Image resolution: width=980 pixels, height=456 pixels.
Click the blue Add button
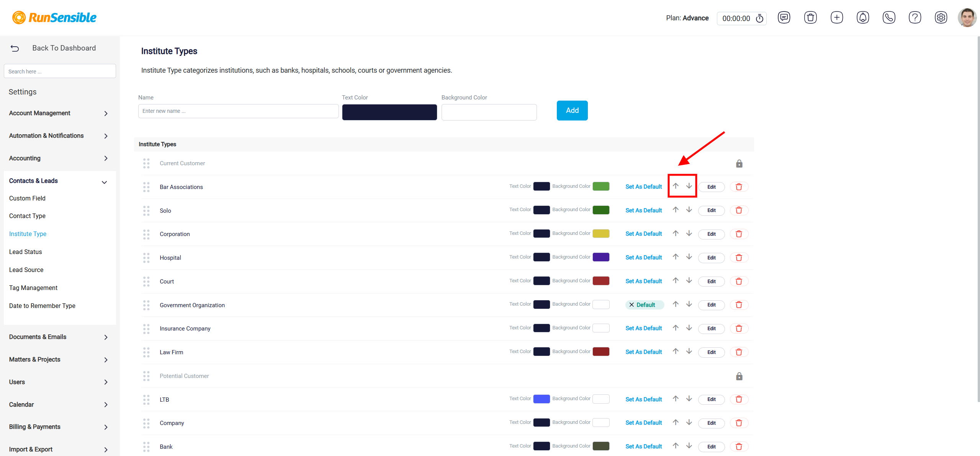pyautogui.click(x=572, y=111)
